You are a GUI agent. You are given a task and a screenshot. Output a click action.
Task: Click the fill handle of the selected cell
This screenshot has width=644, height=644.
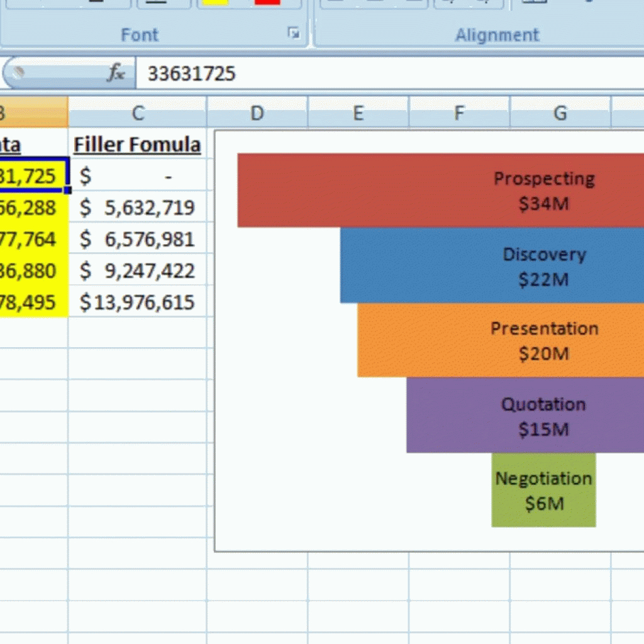[x=67, y=190]
